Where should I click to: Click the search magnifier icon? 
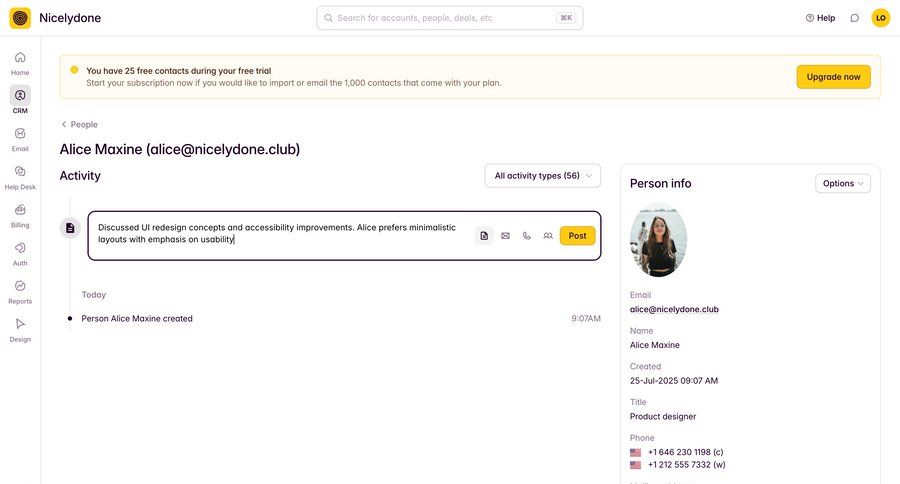point(328,18)
